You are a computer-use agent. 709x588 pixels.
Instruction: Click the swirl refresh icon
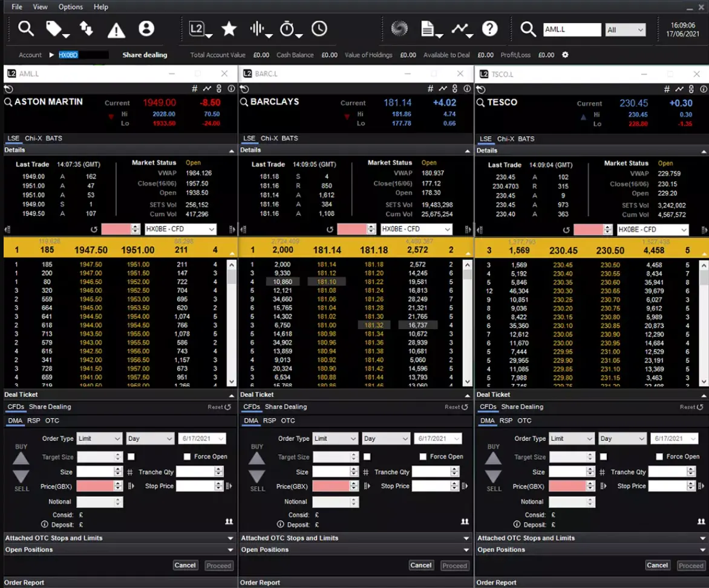click(x=399, y=29)
